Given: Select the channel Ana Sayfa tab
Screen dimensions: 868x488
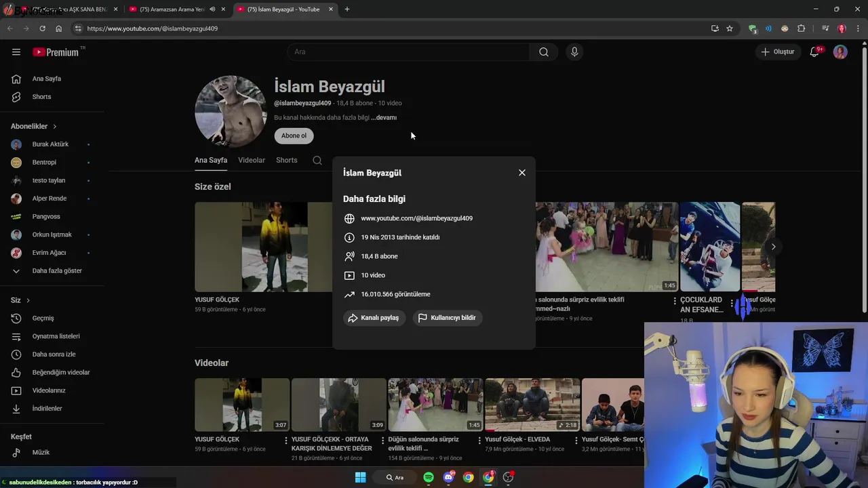Looking at the screenshot, I should [x=211, y=161].
